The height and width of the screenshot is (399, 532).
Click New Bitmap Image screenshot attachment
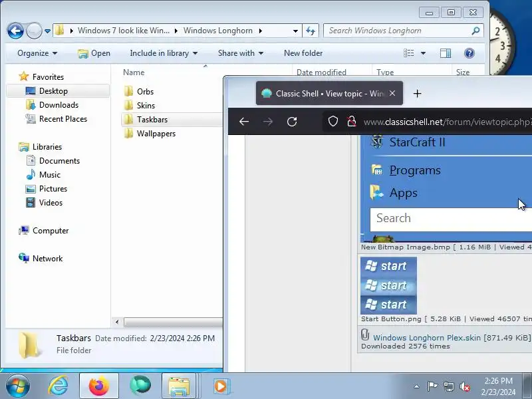(x=446, y=189)
